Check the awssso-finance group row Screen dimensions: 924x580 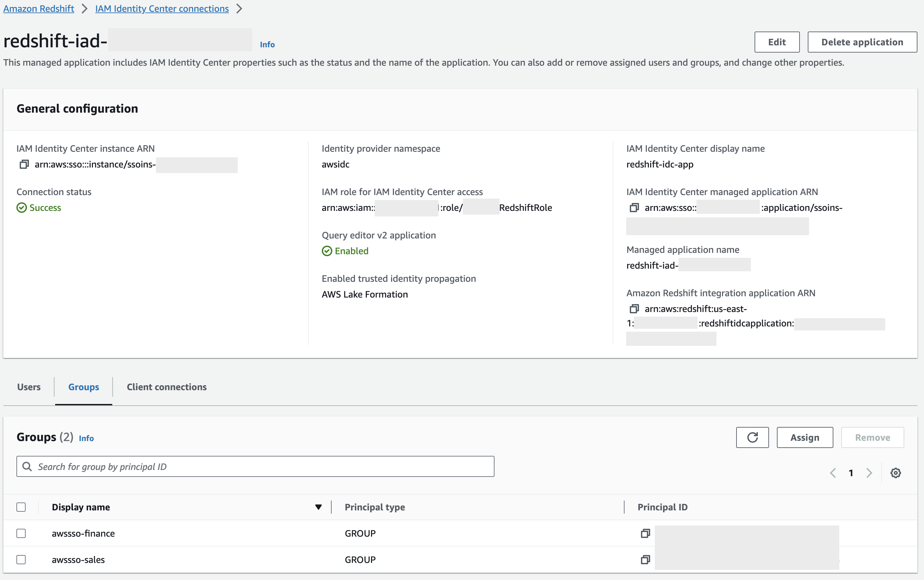tap(21, 533)
